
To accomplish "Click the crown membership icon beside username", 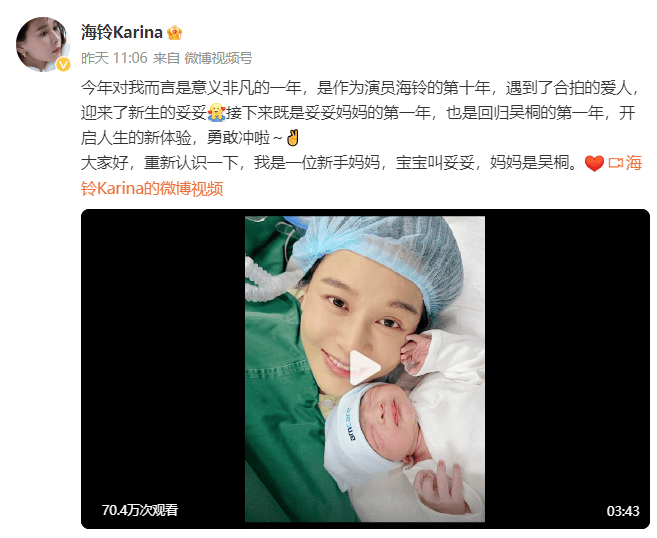I will (174, 33).
